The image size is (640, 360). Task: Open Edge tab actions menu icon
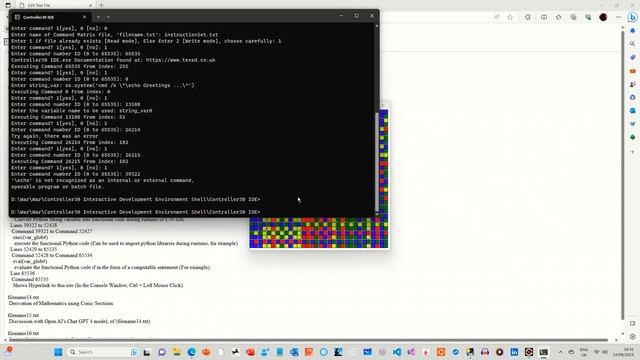[x=8, y=5]
